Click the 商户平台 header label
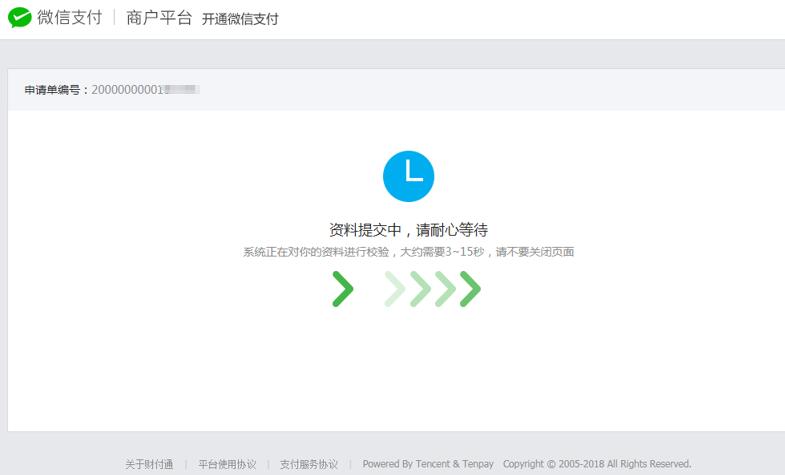Screen dimensions: 785x475 [x=159, y=18]
